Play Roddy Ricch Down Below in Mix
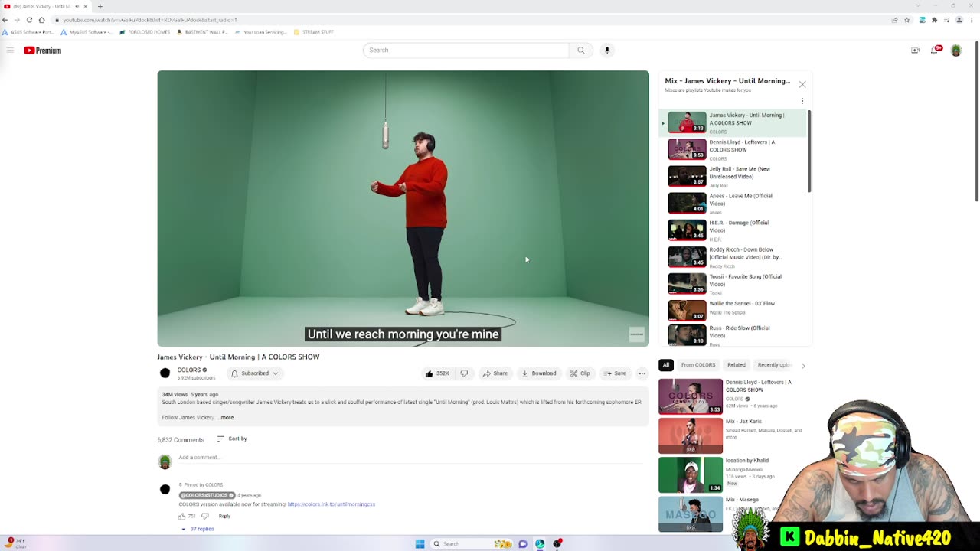Viewport: 980px width, 551px height. point(733,256)
